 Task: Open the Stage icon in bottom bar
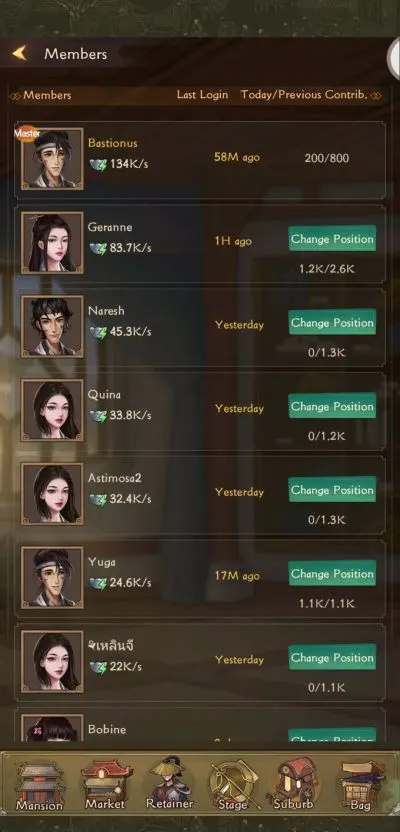233,786
